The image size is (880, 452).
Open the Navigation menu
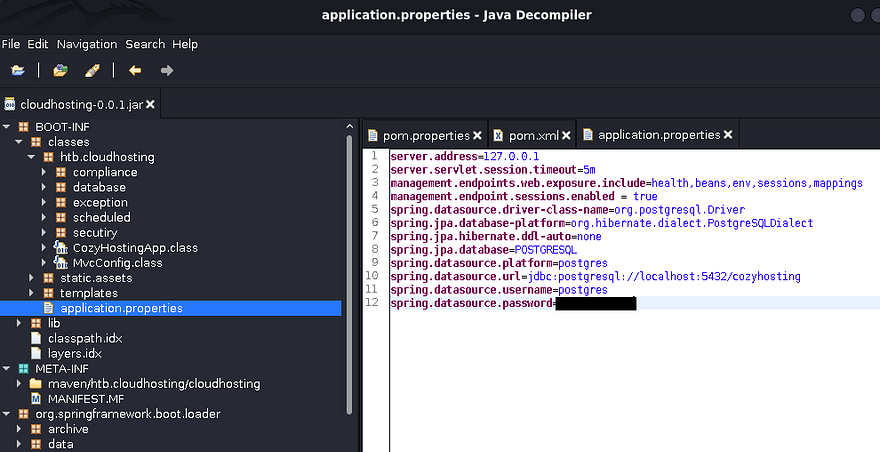click(x=86, y=44)
